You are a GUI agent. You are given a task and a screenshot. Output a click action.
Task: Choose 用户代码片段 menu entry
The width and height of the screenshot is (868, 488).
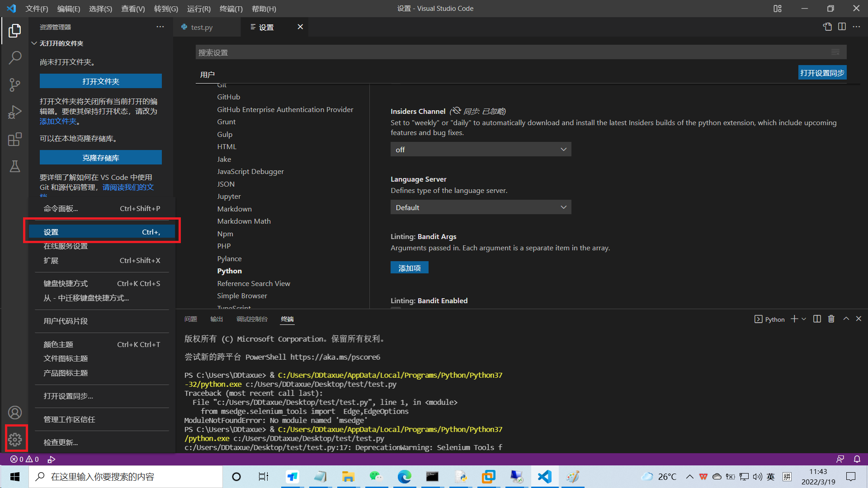pyautogui.click(x=102, y=321)
